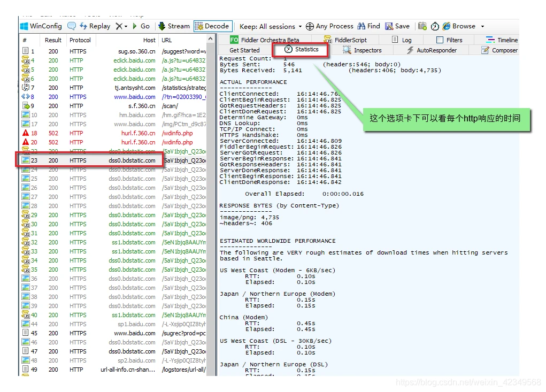Image resolution: width=546 pixels, height=392 pixels.
Task: Toggle Stream mode in the toolbar
Action: (174, 26)
